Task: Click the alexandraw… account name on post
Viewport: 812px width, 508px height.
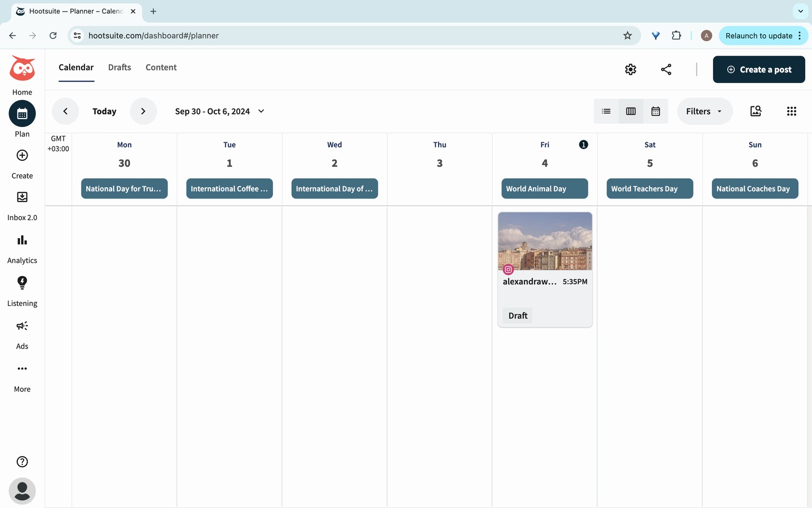Action: click(529, 282)
